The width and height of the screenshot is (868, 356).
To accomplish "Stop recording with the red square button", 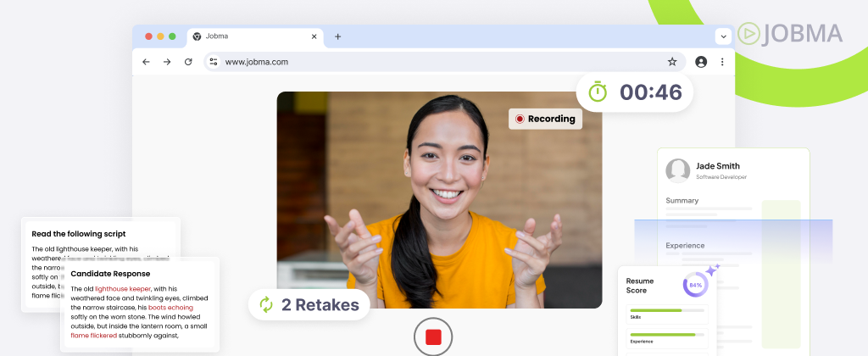I will point(433,337).
